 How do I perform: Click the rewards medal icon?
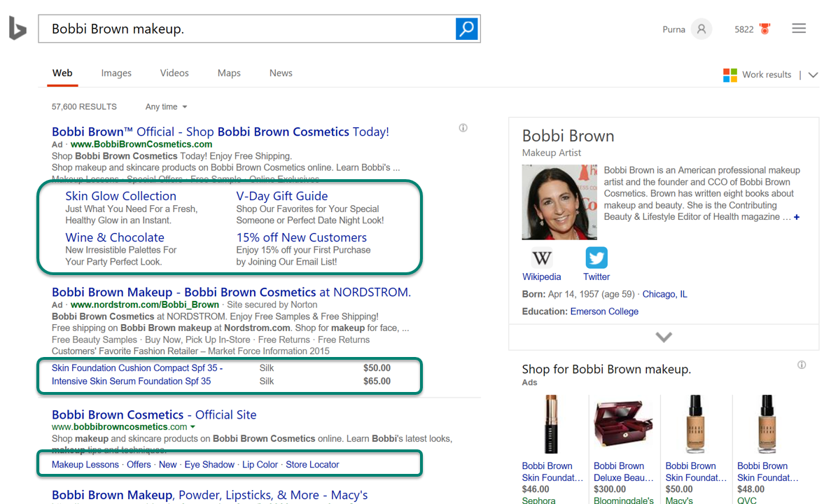(x=764, y=29)
